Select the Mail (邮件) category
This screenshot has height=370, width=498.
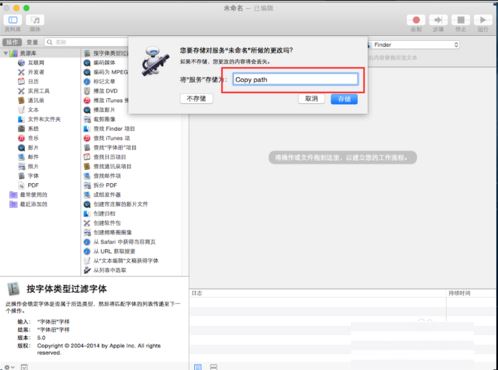[33, 157]
